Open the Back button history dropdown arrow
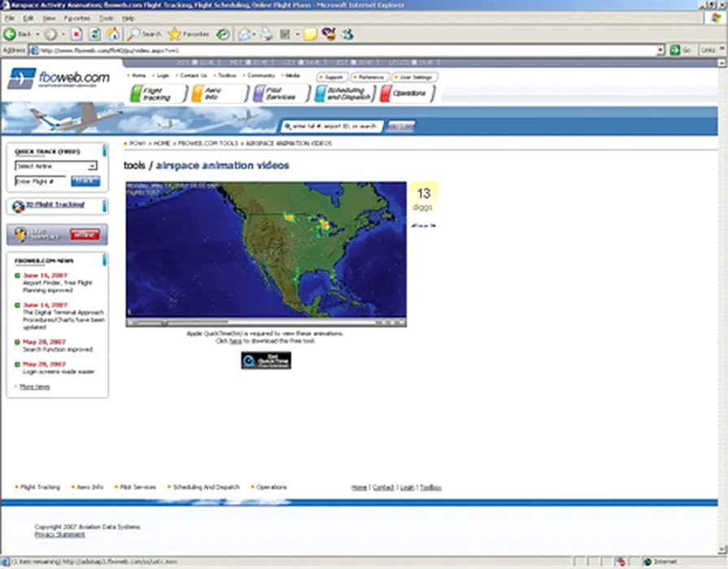Screen dimensions: 728x569 (37, 34)
